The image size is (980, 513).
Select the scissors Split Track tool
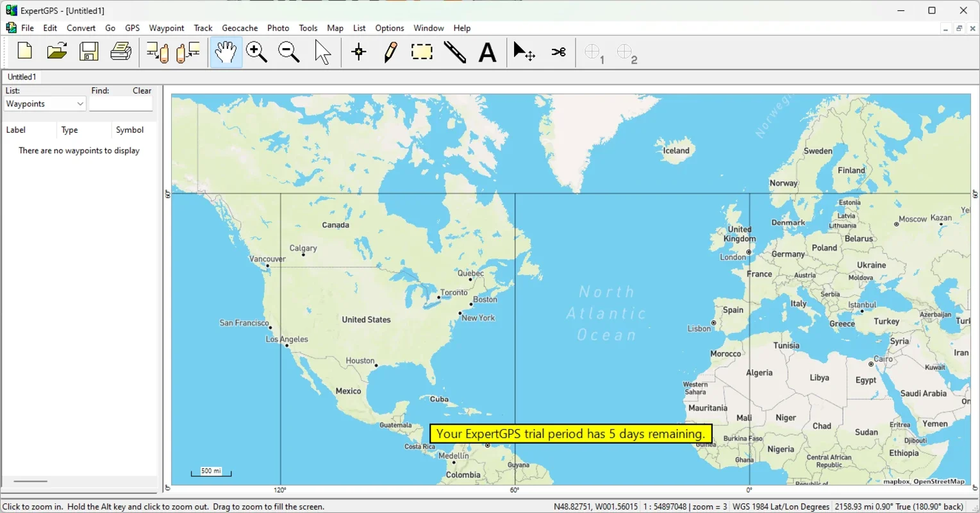click(559, 52)
